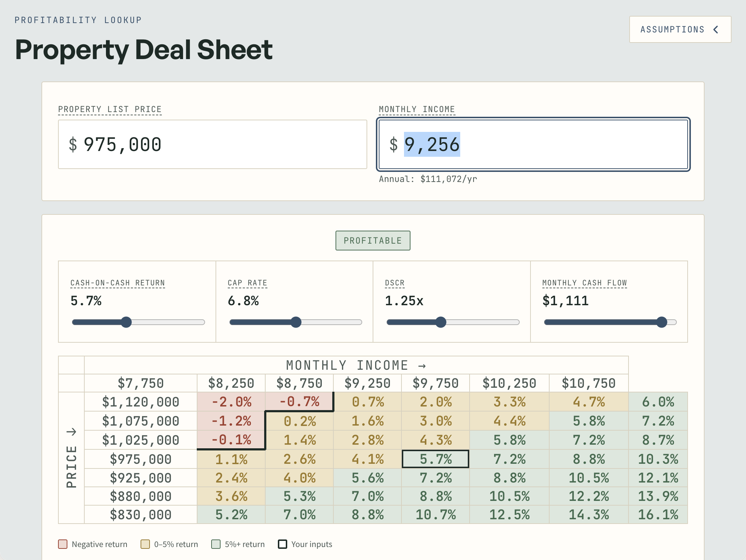Viewport: 746px width, 560px height.
Task: Click the Your inputs legend box
Action: [283, 544]
